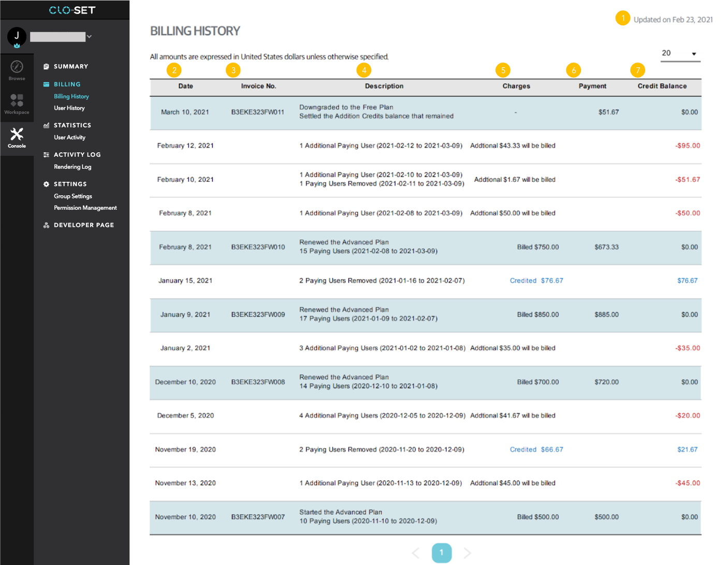
Task: Click the $21.67 credit balance
Action: 688,450
